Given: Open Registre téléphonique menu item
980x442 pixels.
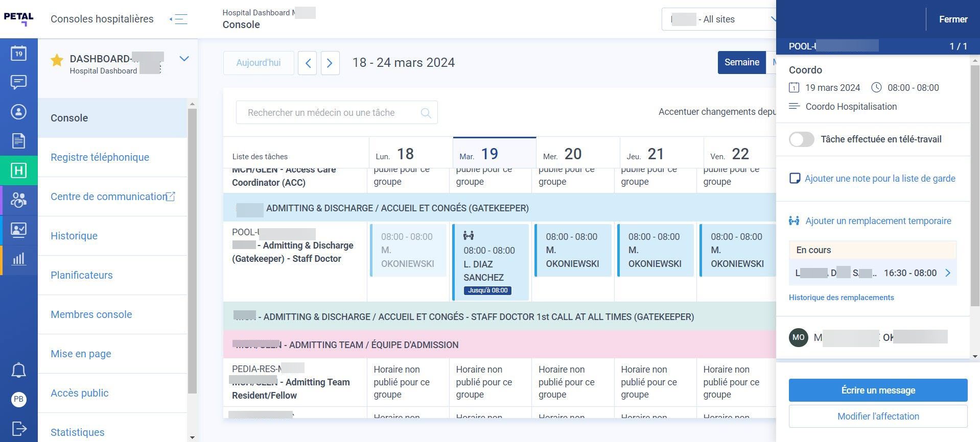Looking at the screenshot, I should click(x=100, y=157).
